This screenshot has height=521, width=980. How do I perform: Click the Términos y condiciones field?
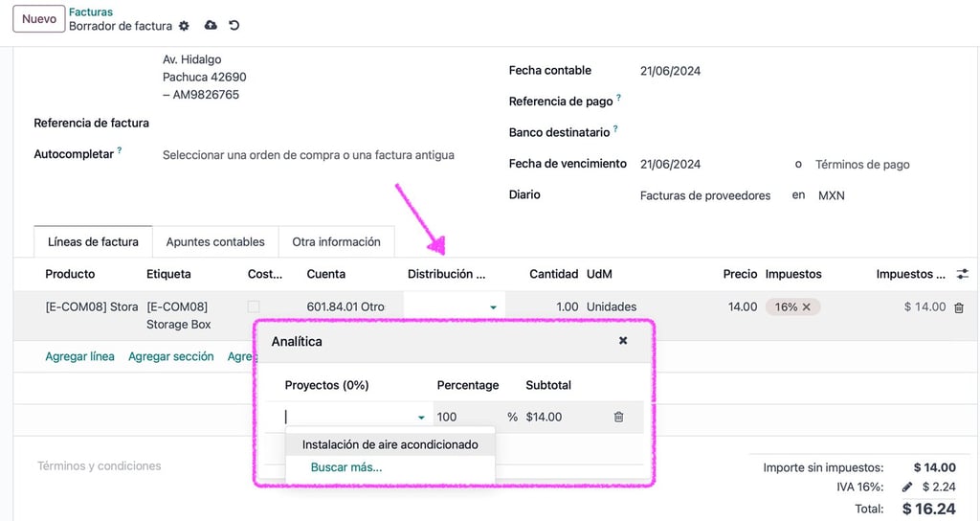pos(100,466)
